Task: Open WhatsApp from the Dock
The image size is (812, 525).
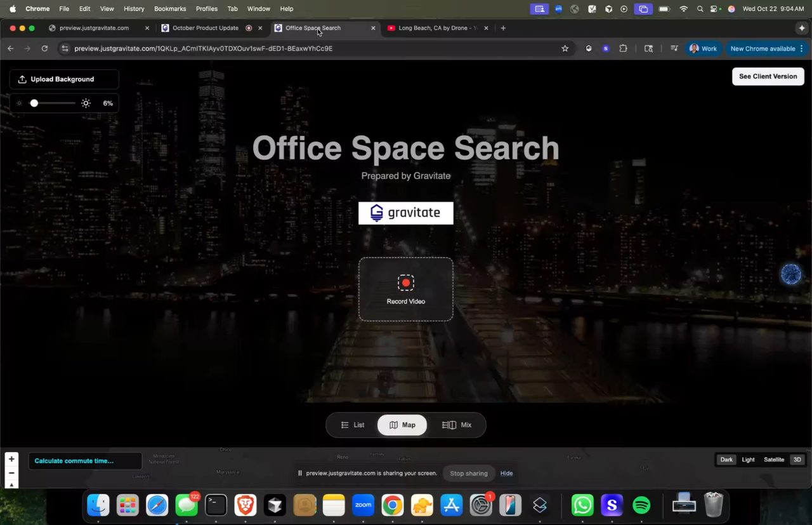Action: click(582, 505)
